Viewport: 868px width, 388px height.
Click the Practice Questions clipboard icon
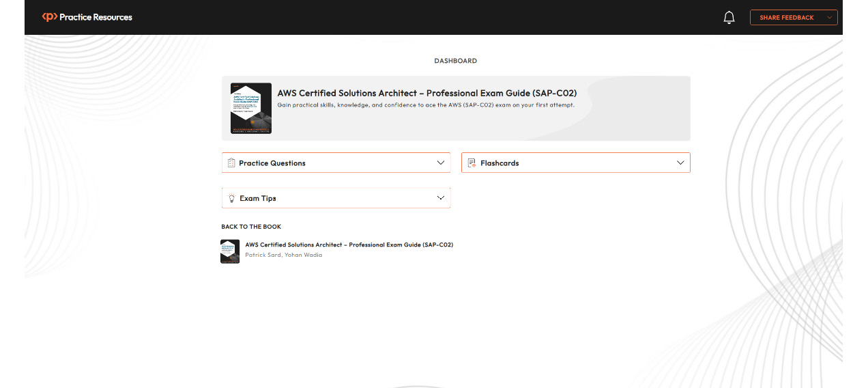231,163
